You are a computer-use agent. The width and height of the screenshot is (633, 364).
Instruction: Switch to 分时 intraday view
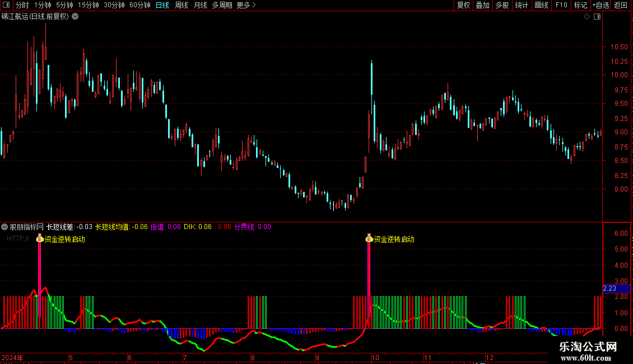(x=22, y=5)
